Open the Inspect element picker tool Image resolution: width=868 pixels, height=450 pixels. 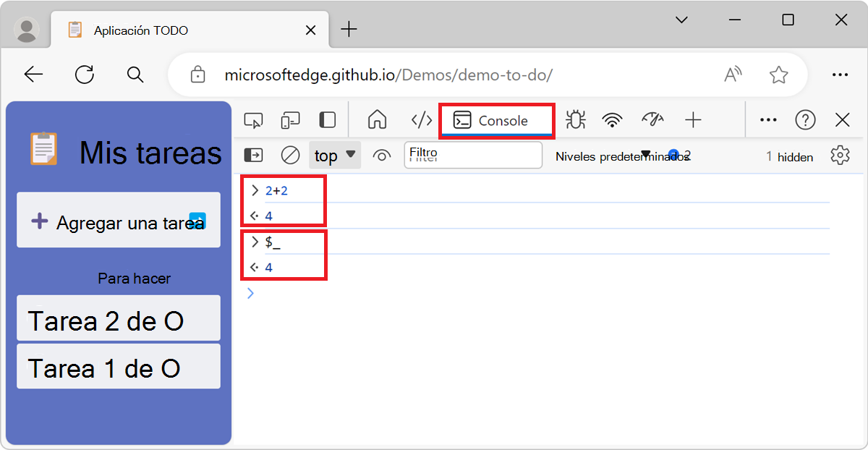point(253,120)
